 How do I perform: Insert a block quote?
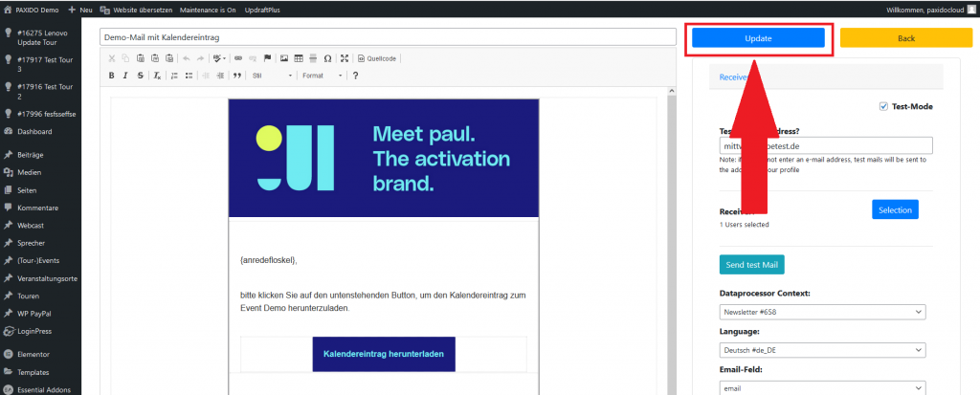click(237, 76)
